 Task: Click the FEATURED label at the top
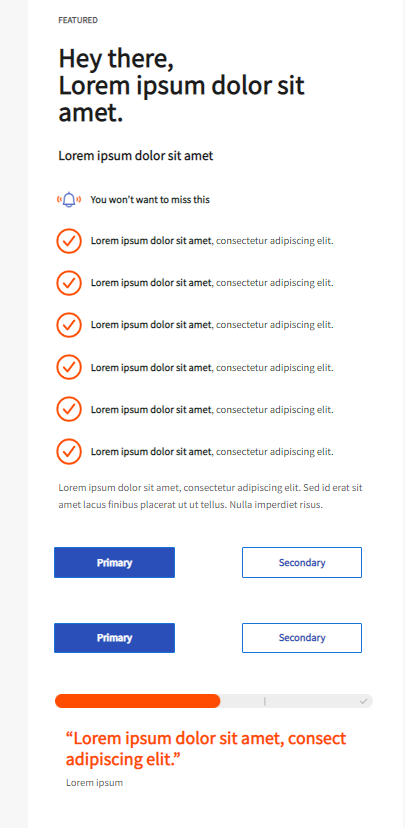click(x=78, y=20)
